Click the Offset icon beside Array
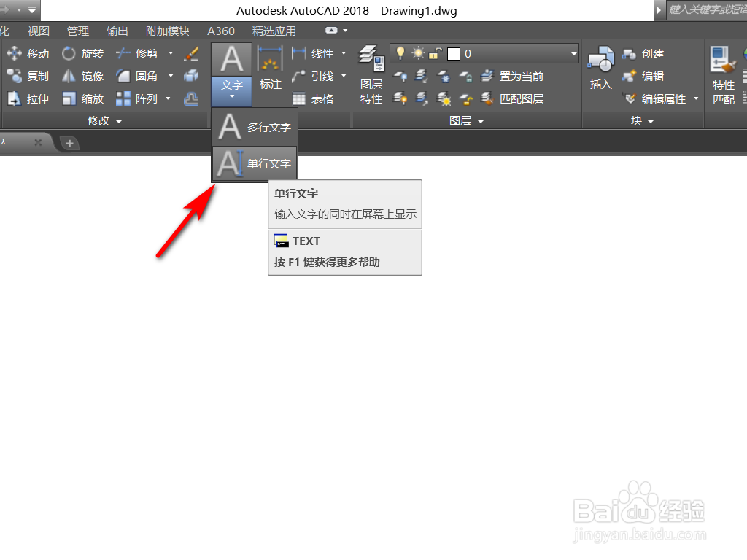 point(192,98)
